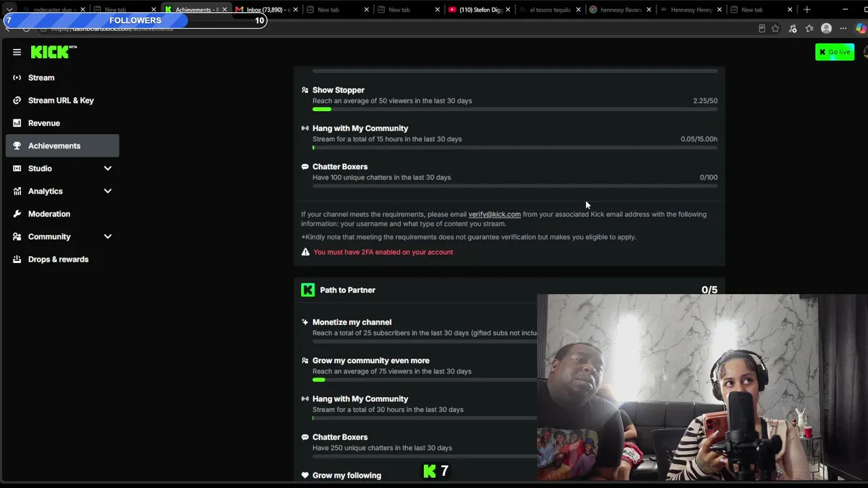This screenshot has height=488, width=868.
Task: Click "Have 250 unique chatters" description
Action: click(382, 448)
